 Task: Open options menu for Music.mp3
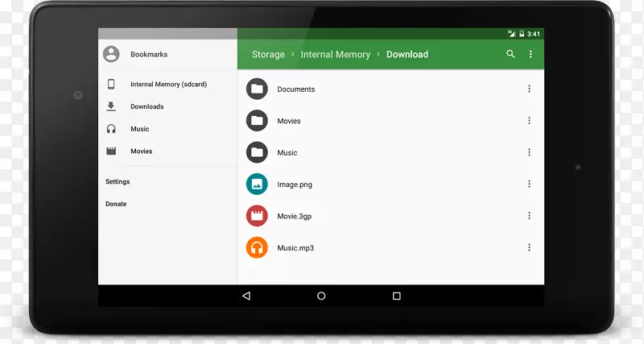tap(529, 247)
